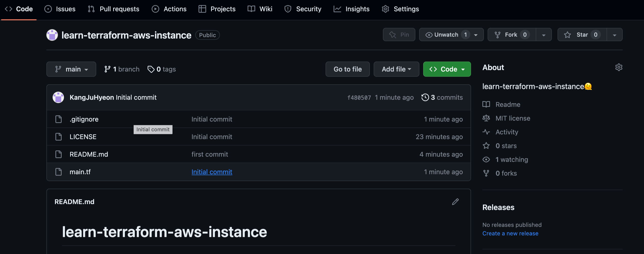Open commit hash f480507
This screenshot has width=644, height=254.
(359, 98)
